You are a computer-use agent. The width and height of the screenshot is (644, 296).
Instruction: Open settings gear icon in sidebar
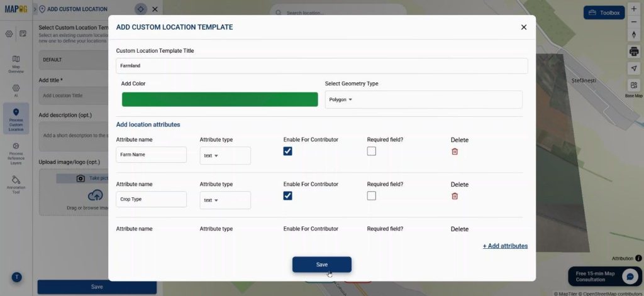(9, 34)
